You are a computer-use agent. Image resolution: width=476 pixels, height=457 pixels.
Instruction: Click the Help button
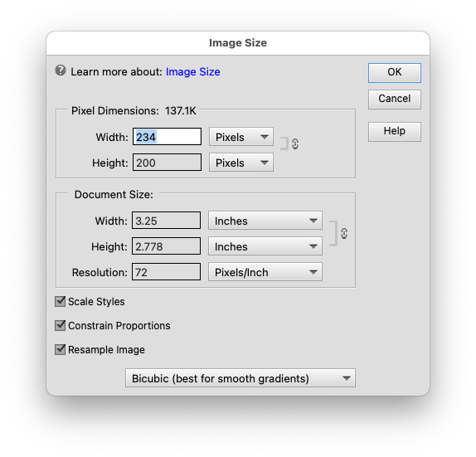coord(395,132)
